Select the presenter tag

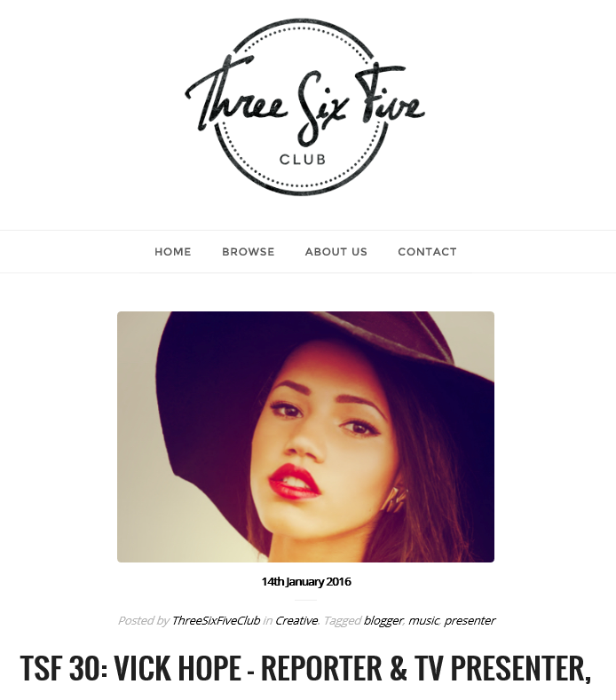[470, 620]
